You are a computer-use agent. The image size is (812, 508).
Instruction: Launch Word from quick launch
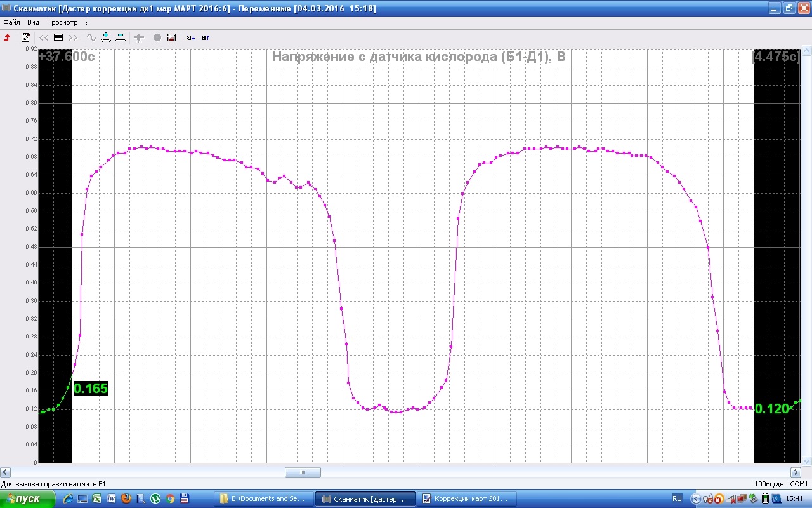coord(112,498)
